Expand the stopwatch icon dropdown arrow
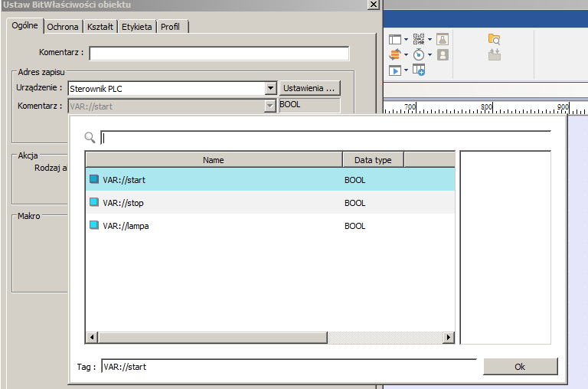The image size is (588, 389). [x=430, y=55]
